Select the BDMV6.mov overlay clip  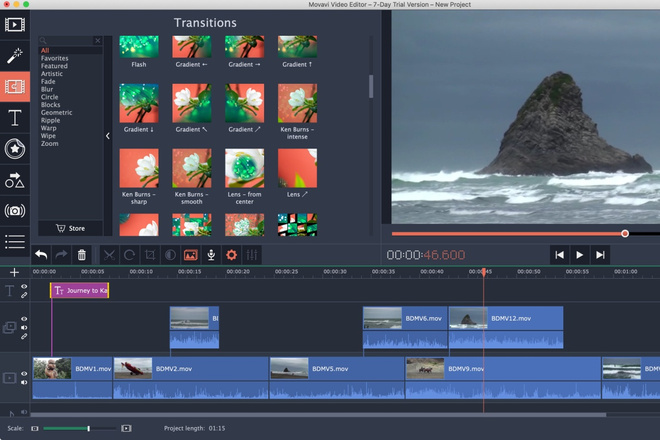405,327
